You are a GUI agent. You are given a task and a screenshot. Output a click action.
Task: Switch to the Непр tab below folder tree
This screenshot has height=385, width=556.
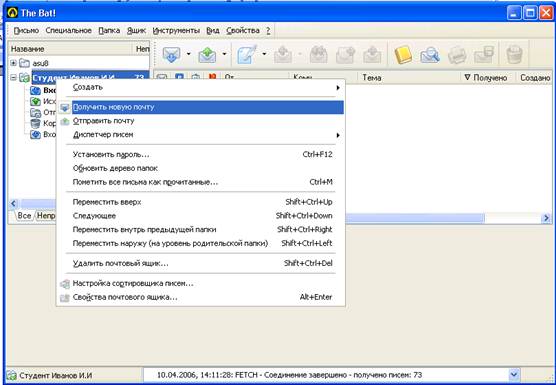click(46, 216)
